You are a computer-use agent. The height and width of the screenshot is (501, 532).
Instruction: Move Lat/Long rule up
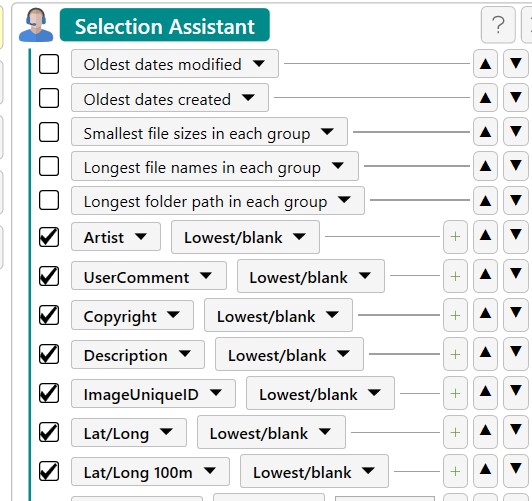click(x=486, y=432)
